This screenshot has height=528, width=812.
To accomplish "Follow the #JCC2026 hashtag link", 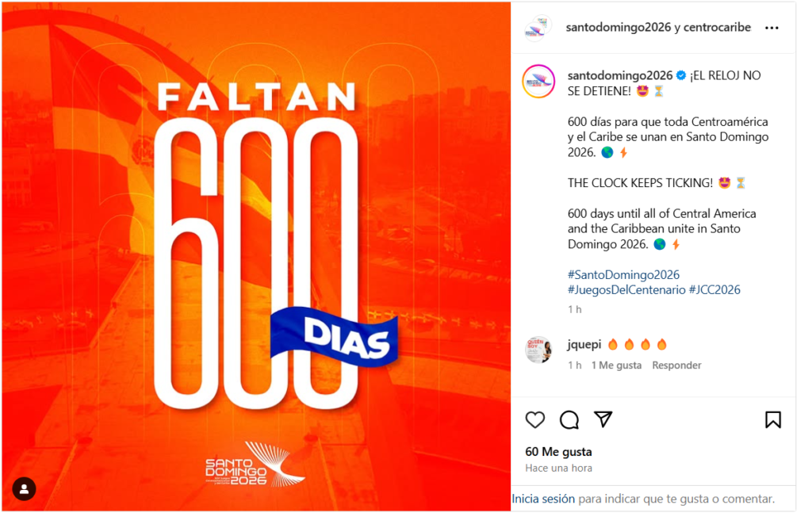I will click(714, 290).
